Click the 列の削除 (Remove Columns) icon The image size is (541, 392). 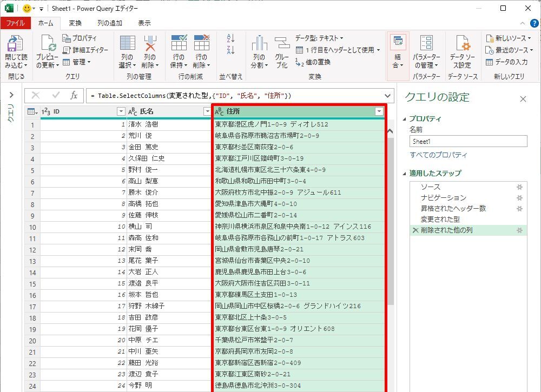coord(150,44)
